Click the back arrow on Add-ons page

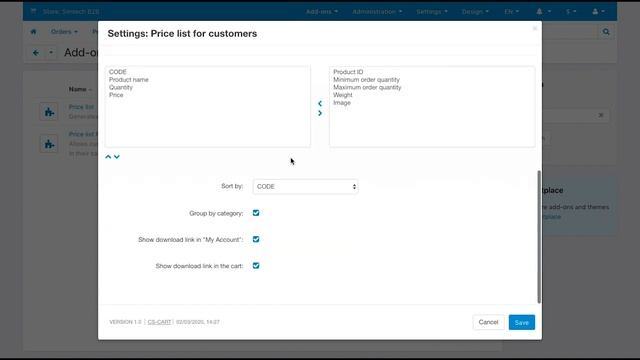tap(36, 53)
